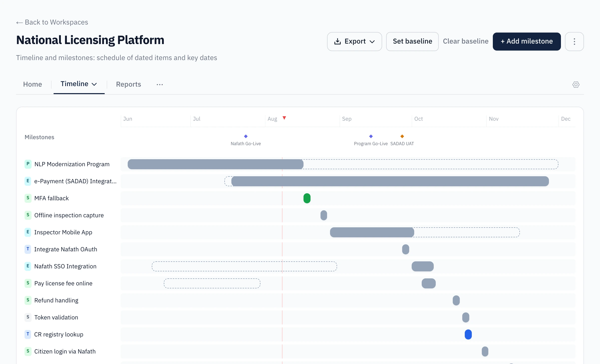Viewport: 600px width, 364px height.
Task: Select the Integrate Nafath OAuth row label
Action: coord(66,249)
